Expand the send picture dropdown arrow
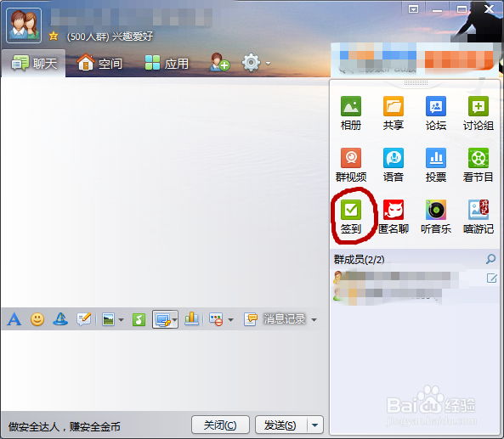504x439 pixels. click(122, 320)
